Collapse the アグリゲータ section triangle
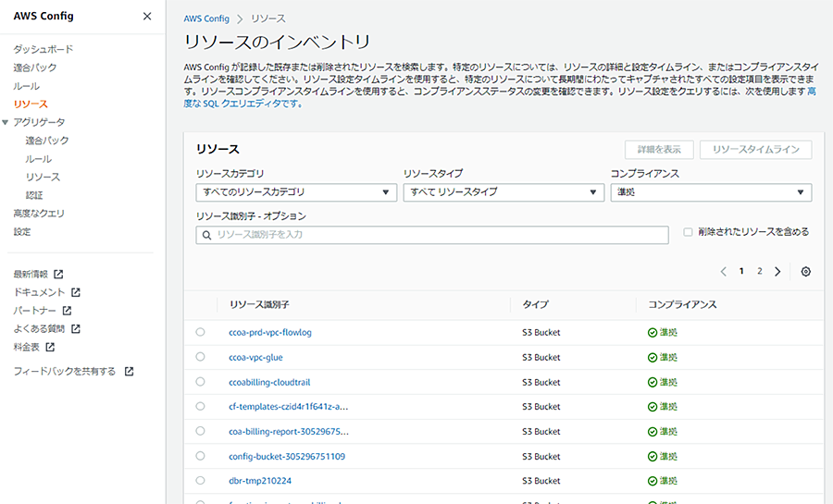This screenshot has width=833, height=504. (6, 123)
